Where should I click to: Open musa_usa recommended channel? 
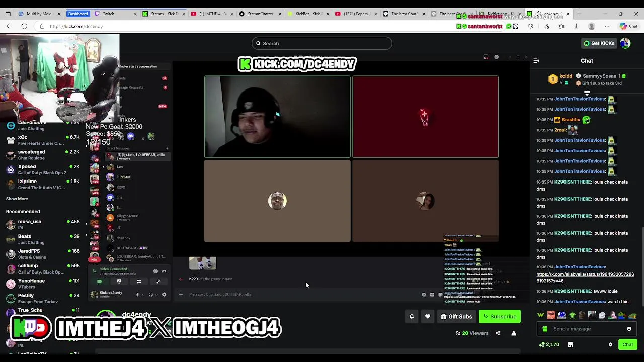(43, 225)
